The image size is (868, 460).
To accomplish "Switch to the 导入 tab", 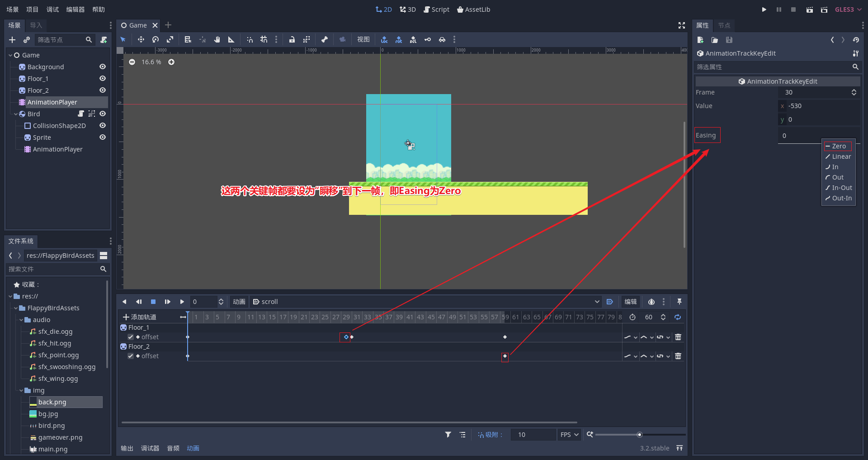I will point(36,25).
